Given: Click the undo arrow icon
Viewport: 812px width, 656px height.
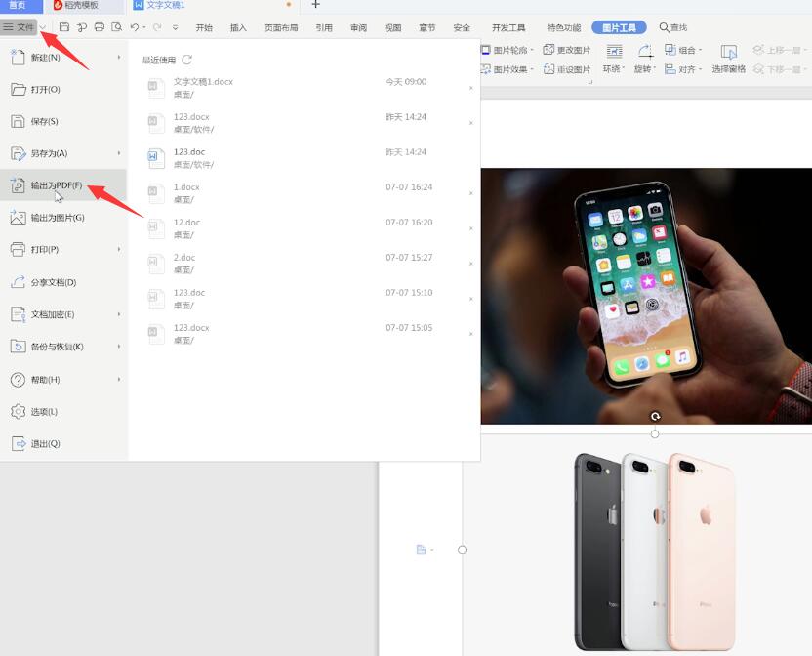Looking at the screenshot, I should pyautogui.click(x=135, y=27).
